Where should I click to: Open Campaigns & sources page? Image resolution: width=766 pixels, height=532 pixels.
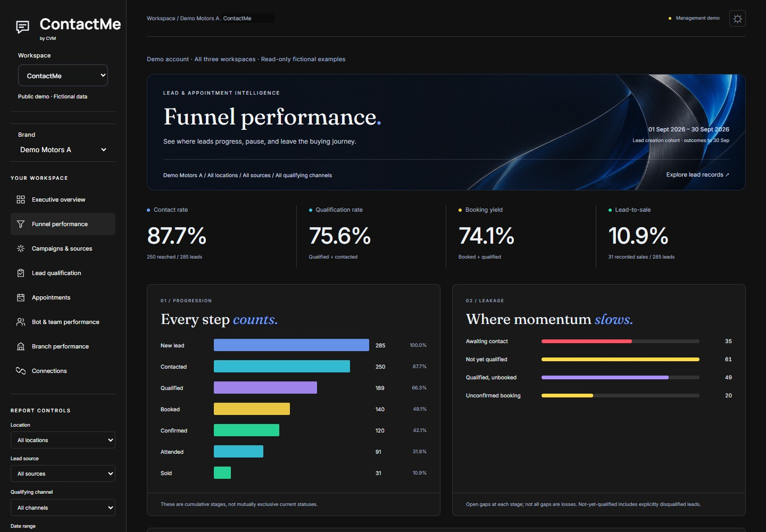tap(63, 248)
